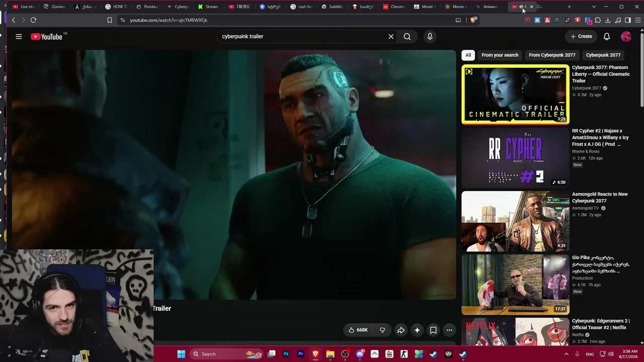The image size is (644, 362).
Task: Click the video player
Action: 234,174
